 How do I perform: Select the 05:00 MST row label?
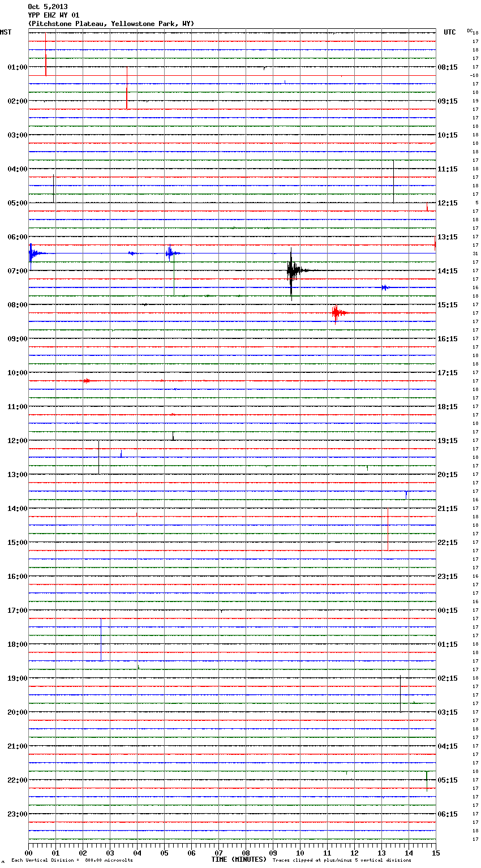tap(18, 203)
